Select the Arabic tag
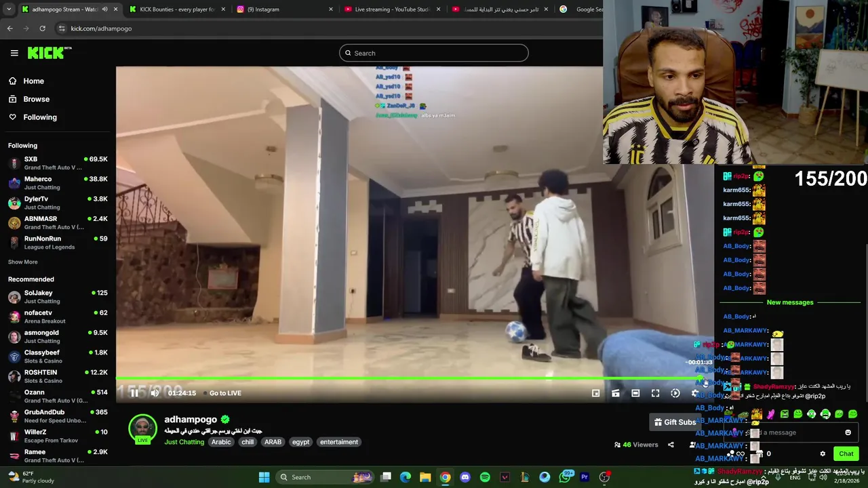 [221, 442]
